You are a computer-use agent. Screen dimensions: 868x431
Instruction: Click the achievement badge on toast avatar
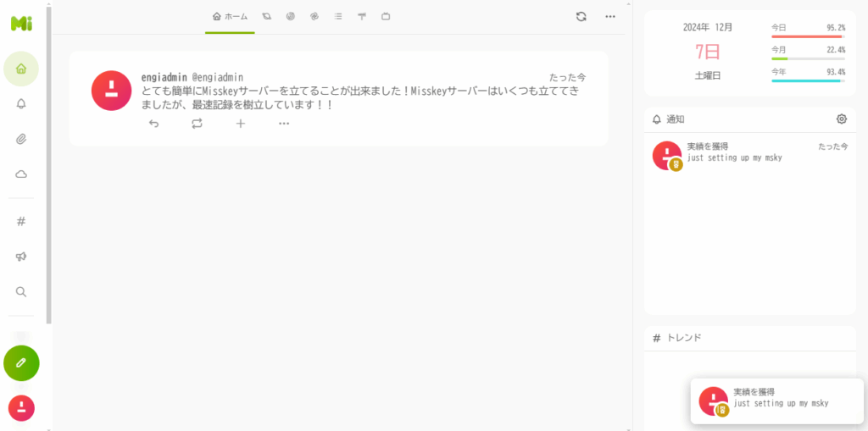pyautogui.click(x=722, y=410)
